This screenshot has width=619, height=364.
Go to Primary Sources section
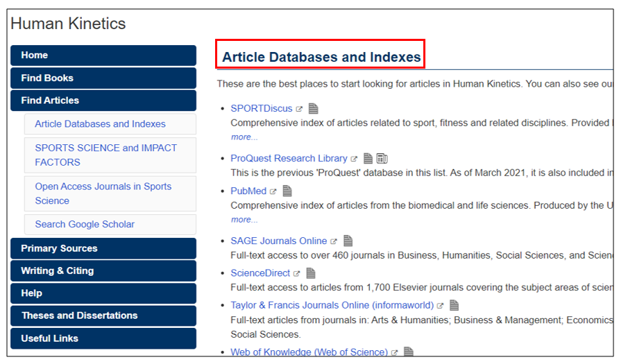tap(103, 248)
